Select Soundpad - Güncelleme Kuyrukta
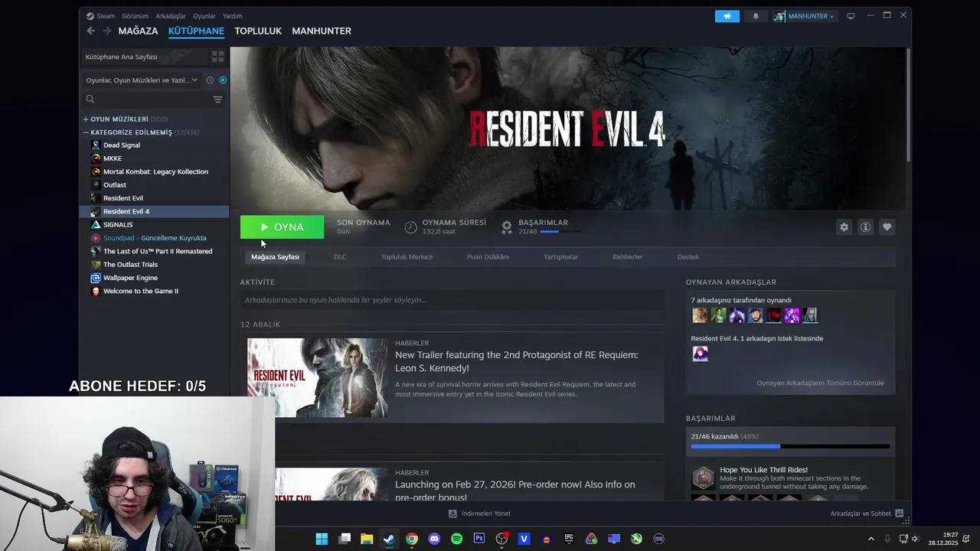This screenshot has width=980, height=551. click(x=155, y=238)
